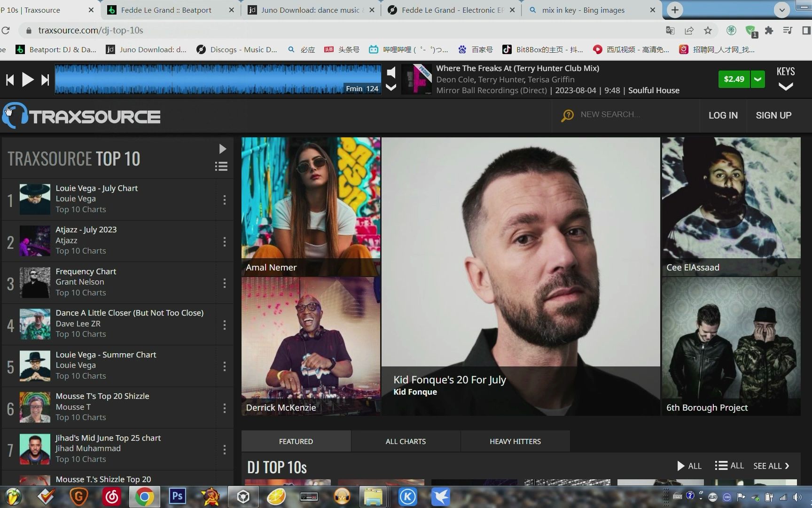The image size is (812, 508).
Task: Open the Louie Vega - July Chart title
Action: [x=96, y=188]
